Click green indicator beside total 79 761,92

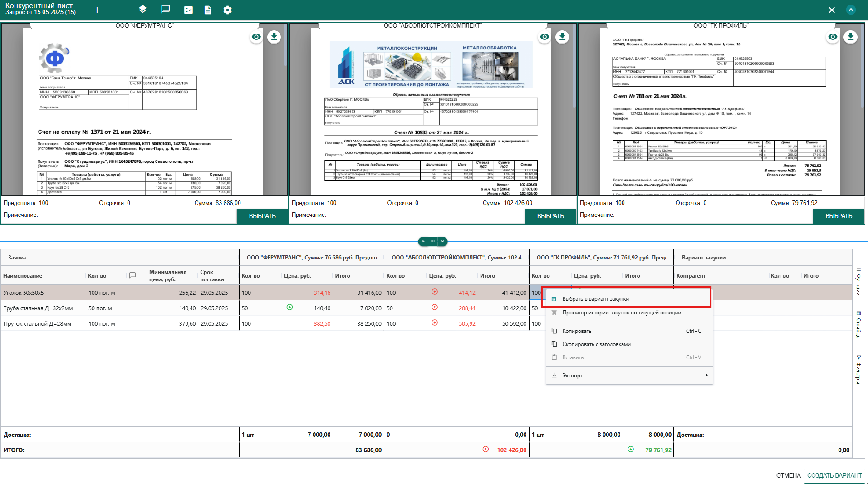point(631,450)
